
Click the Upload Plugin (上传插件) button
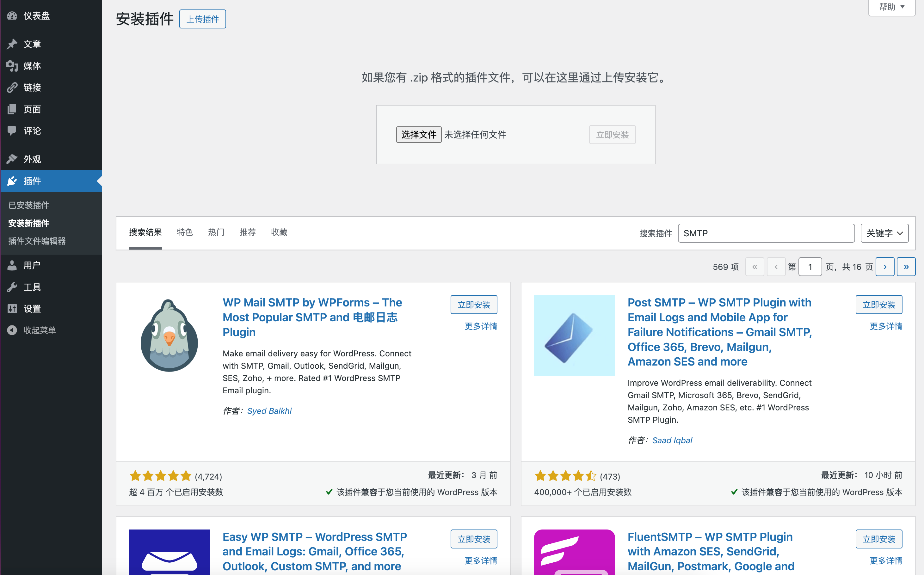tap(202, 19)
